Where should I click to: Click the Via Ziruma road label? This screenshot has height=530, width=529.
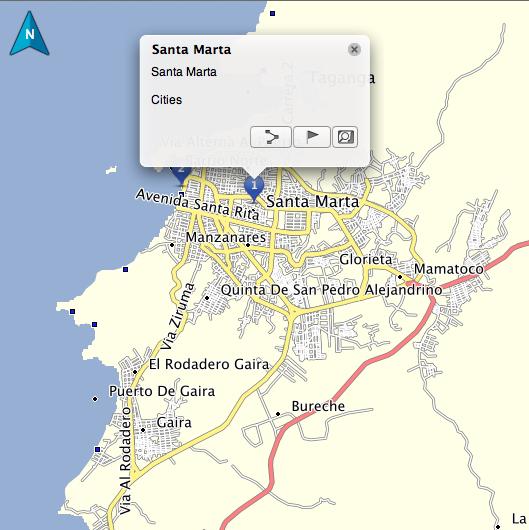[178, 316]
